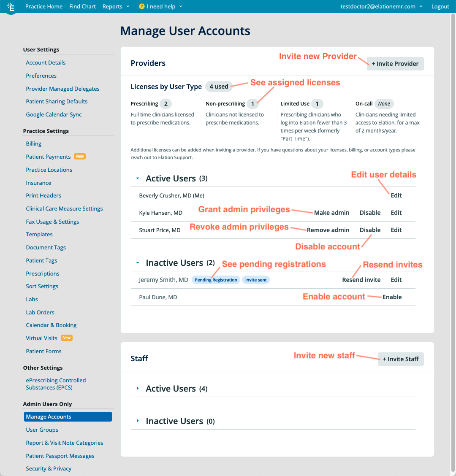
Task: Click the 'Invite sent' badge
Action: [x=255, y=279]
